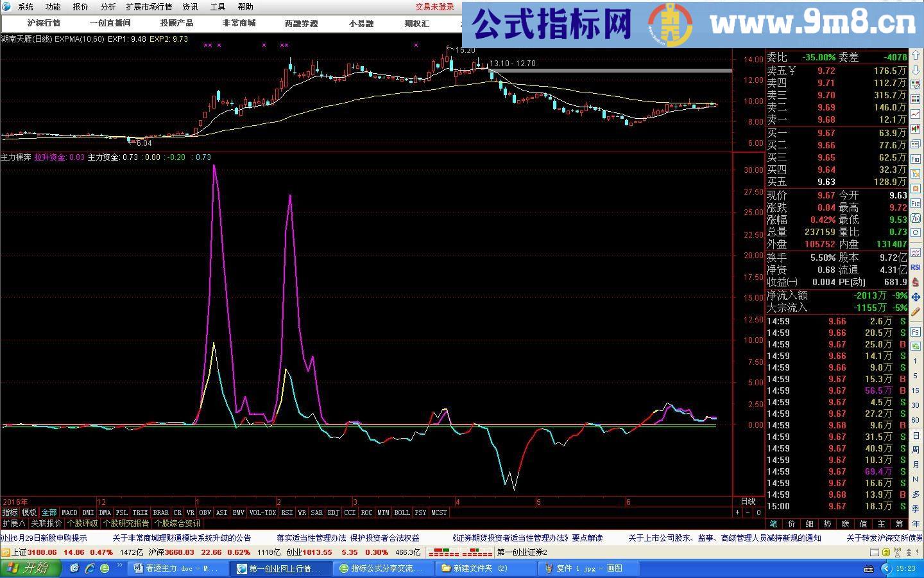This screenshot has width=924, height=578.
Task: Expand the 扩展∧ panel
Action: pyautogui.click(x=13, y=523)
